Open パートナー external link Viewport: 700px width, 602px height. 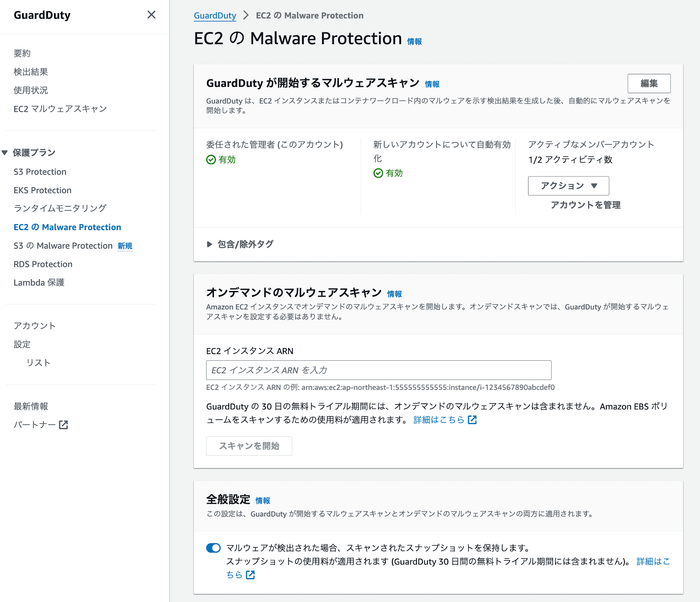[41, 425]
